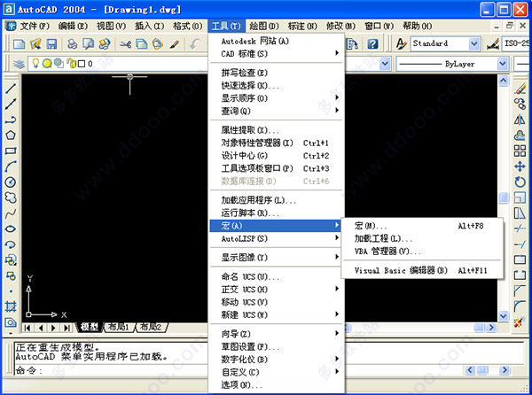
Task: Click the Match Properties brush icon
Action: pyautogui.click(x=175, y=43)
